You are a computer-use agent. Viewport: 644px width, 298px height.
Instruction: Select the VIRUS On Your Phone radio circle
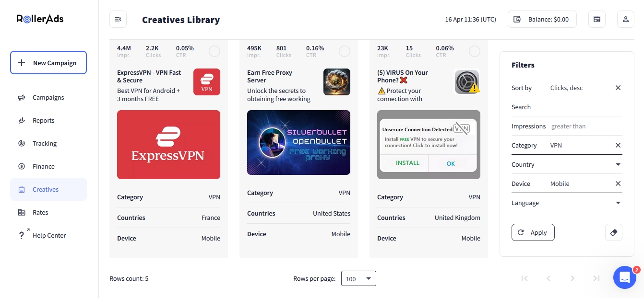tap(475, 51)
